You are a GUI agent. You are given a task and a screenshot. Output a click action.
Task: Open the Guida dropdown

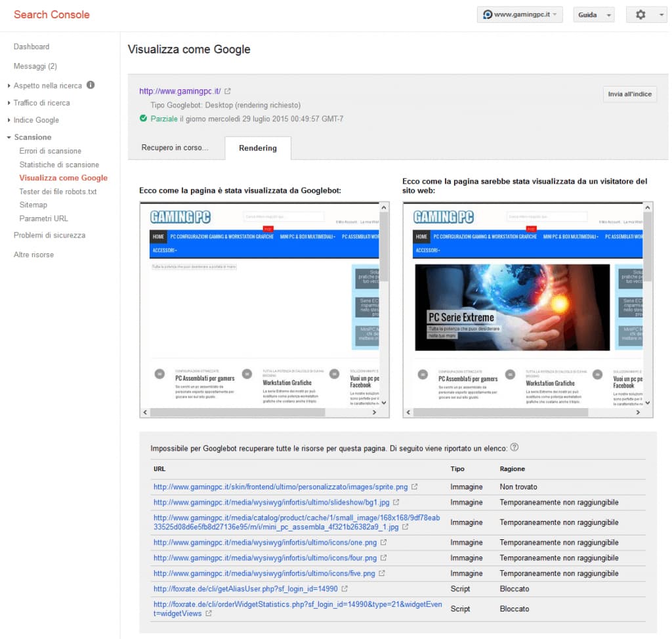coord(594,14)
